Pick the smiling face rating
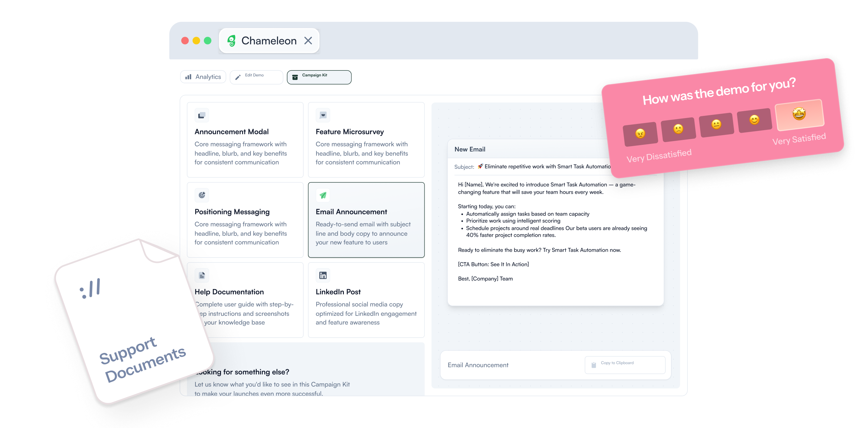868x428 pixels. [754, 120]
